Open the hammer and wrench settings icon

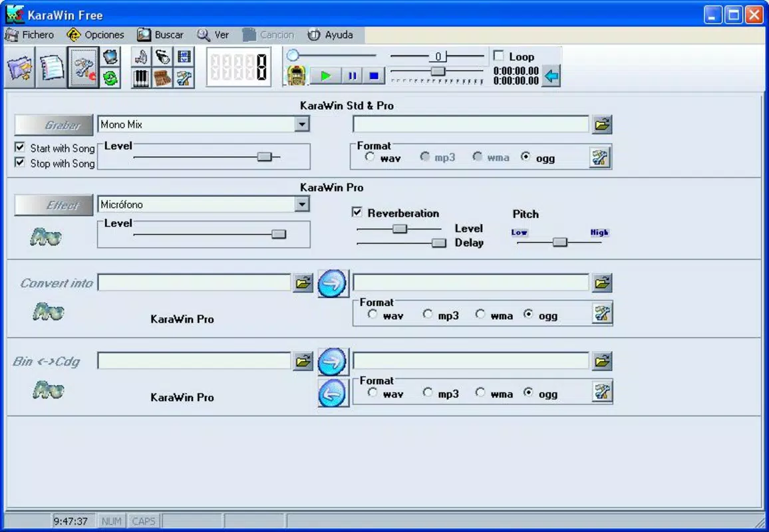coord(184,78)
